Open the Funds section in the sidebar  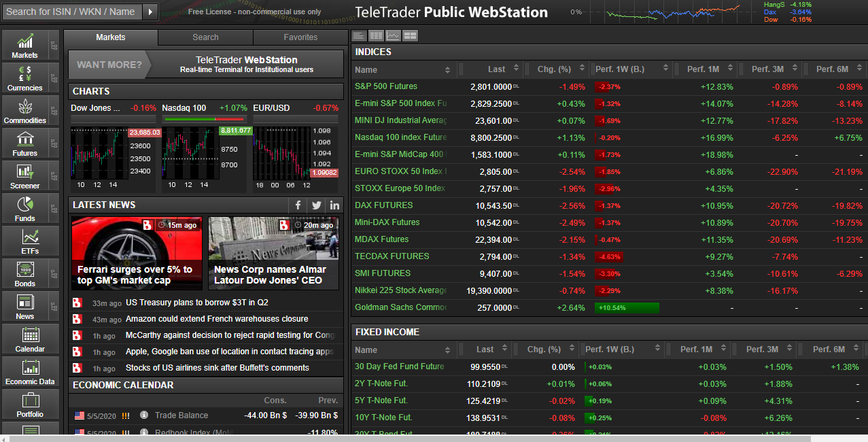pyautogui.click(x=25, y=209)
